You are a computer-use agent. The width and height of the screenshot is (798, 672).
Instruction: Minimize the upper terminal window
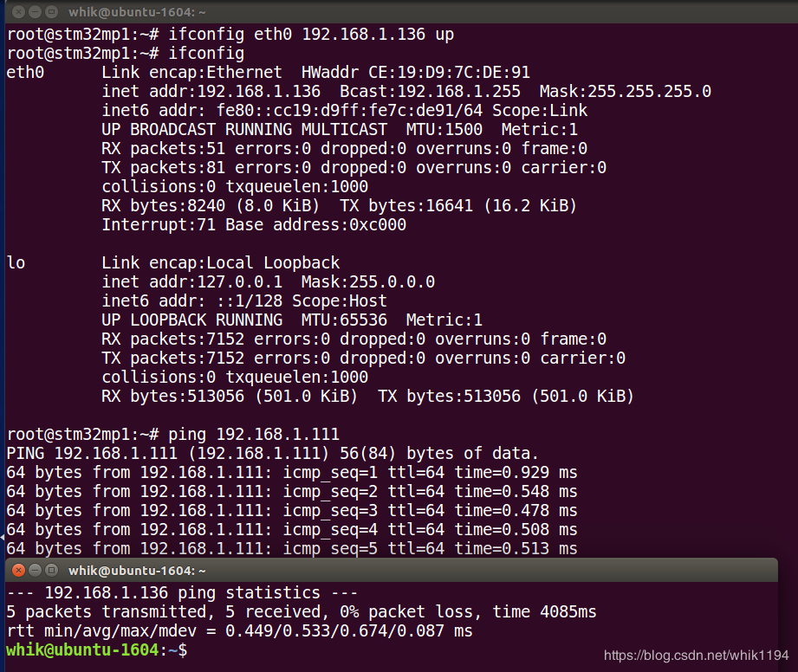pos(36,13)
